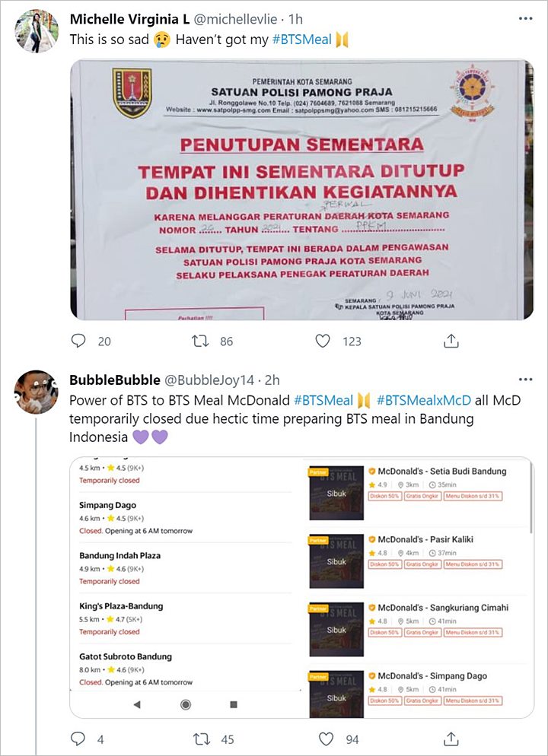
Task: Click the BubbleBubble display name
Action: (115, 380)
